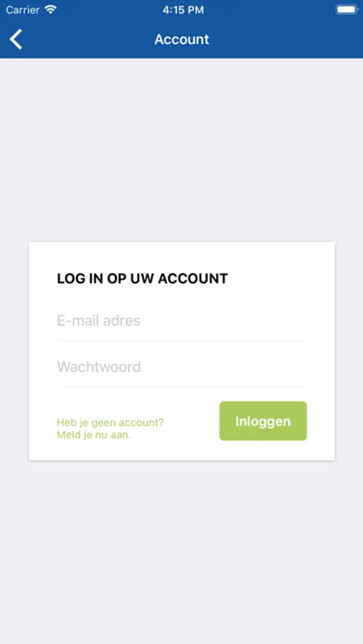Focus the Wachtwoord password field
This screenshot has height=644, width=363.
coord(182,366)
